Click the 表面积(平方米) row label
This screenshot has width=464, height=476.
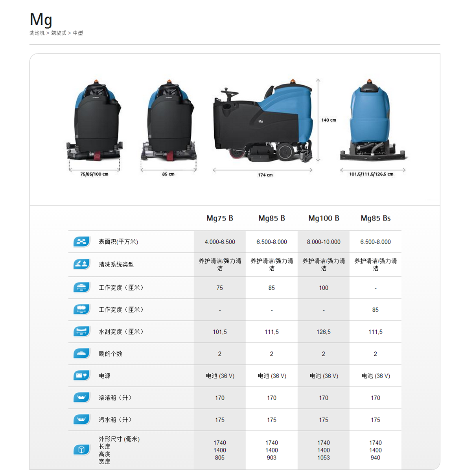(118, 242)
